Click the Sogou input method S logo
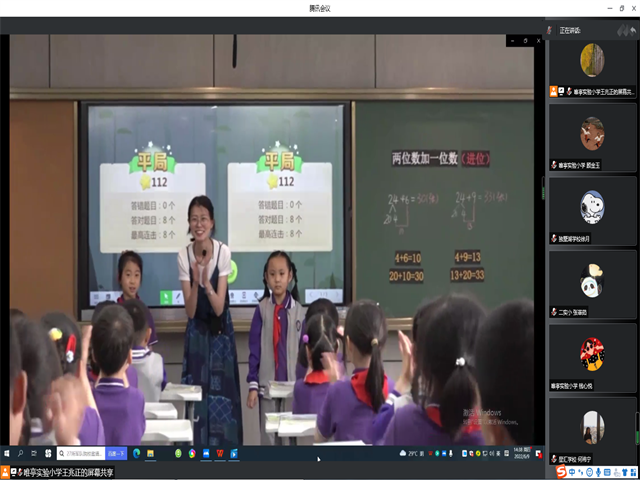The image size is (640, 480). pyautogui.click(x=562, y=472)
